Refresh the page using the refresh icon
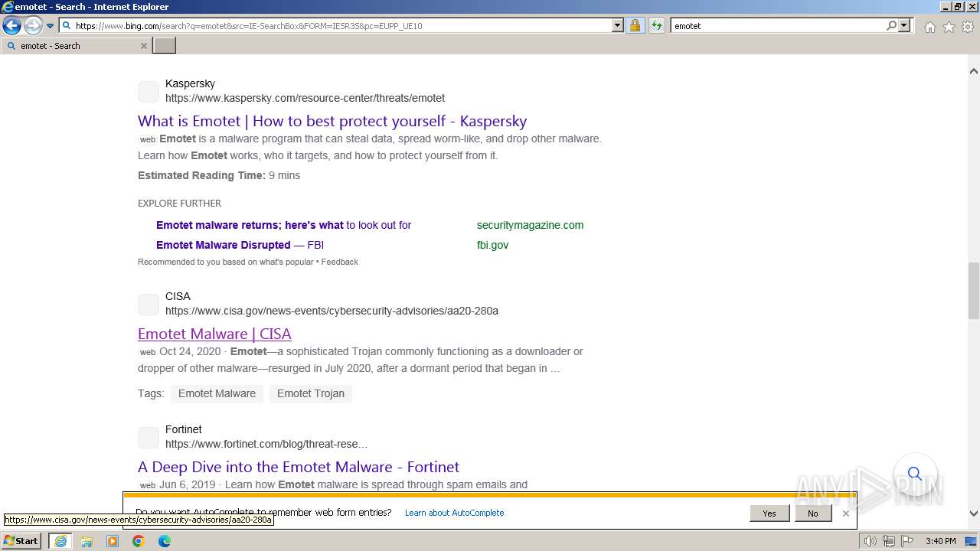 (656, 25)
